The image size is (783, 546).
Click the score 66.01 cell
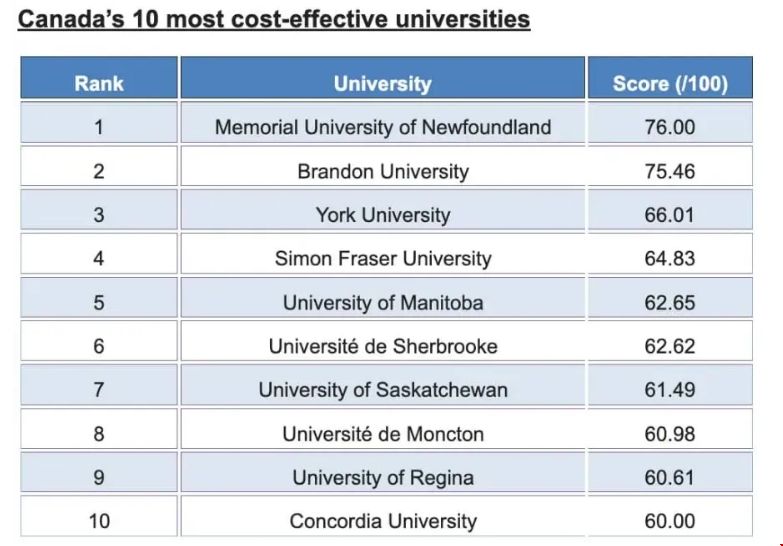pyautogui.click(x=669, y=215)
